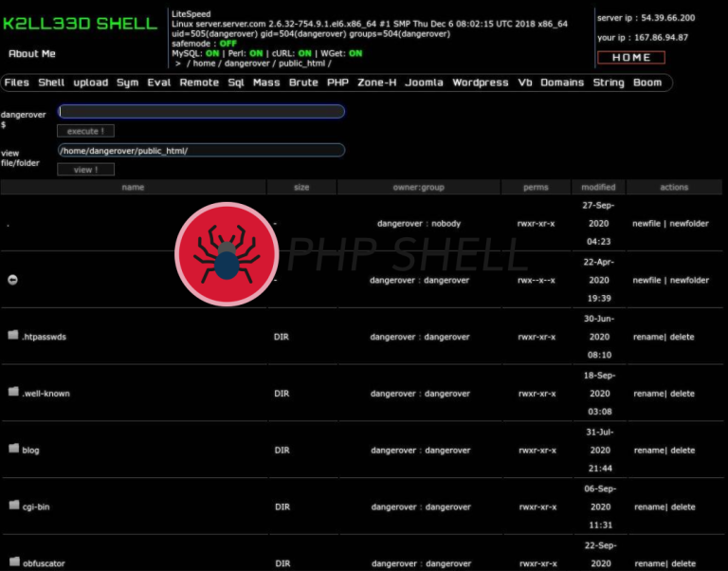The height and width of the screenshot is (571, 728).
Task: Switch to the Wordpress menu item
Action: (480, 83)
